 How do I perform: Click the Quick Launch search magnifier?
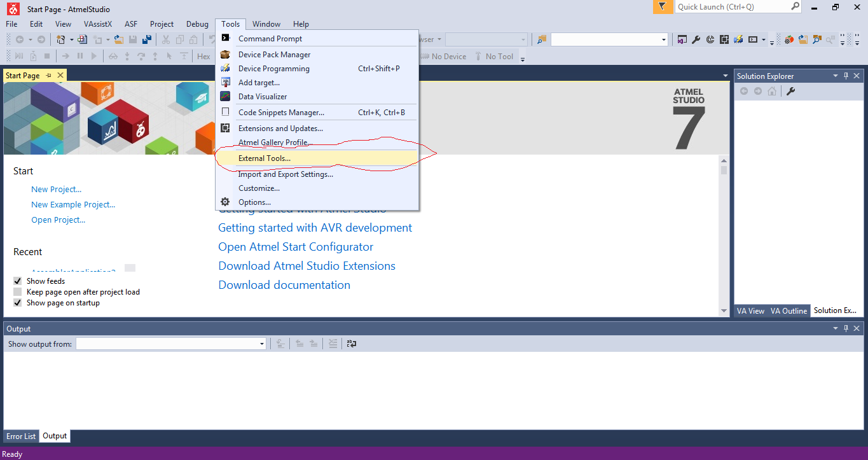pyautogui.click(x=795, y=6)
